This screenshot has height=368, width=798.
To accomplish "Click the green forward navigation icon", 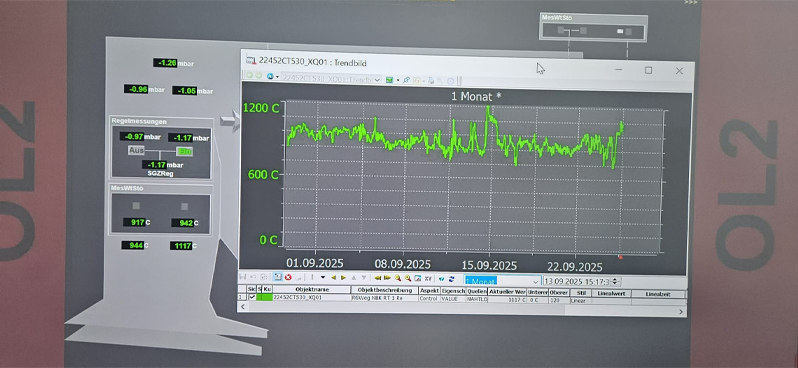I will pos(259,75).
